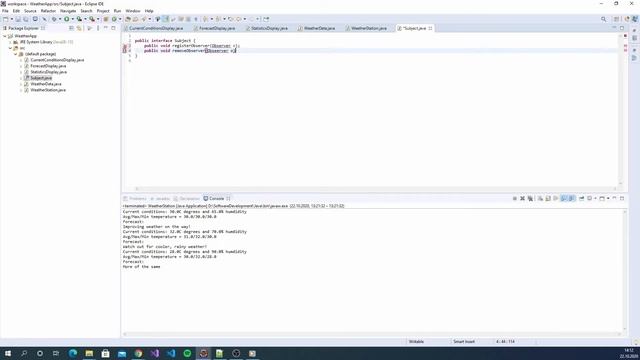The height and width of the screenshot is (360, 640).
Task: Switch to the Problems tab
Action: (x=135, y=199)
